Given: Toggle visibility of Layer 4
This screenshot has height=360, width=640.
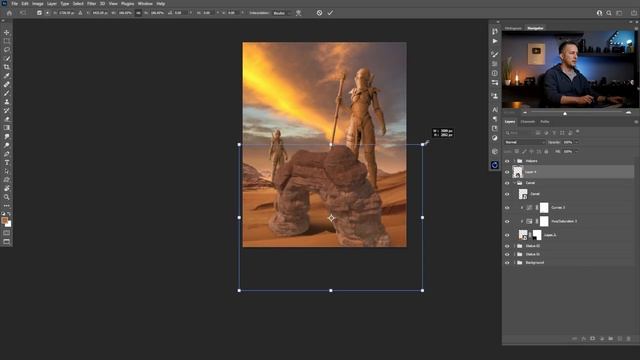Looking at the screenshot, I should [507, 172].
